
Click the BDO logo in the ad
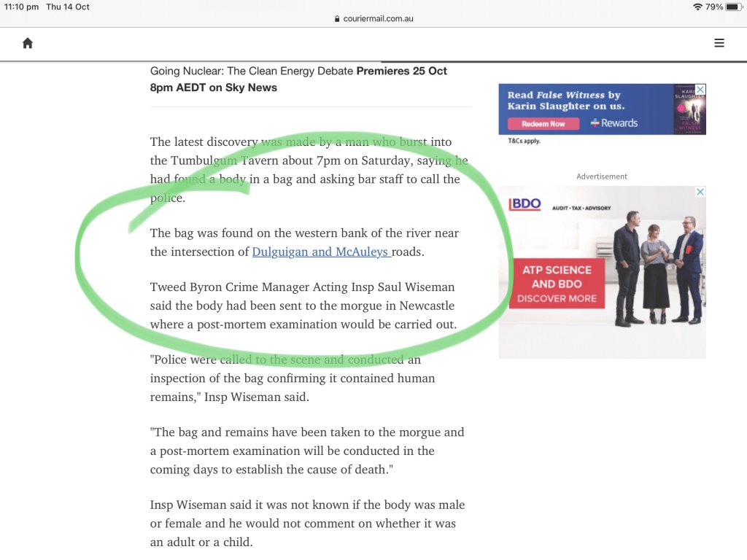pos(525,204)
